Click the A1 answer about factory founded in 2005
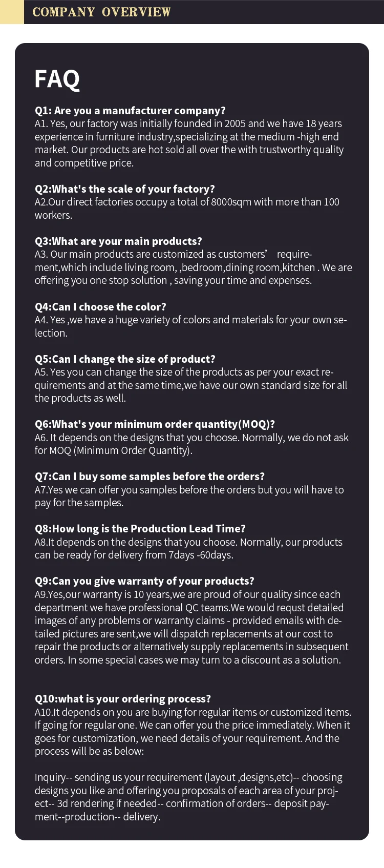Screen dimensions: 384x868 point(189,143)
